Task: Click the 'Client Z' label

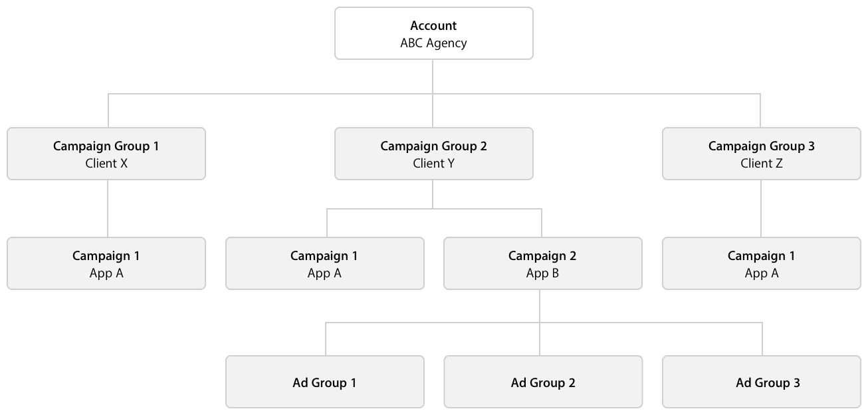Action: 761,164
